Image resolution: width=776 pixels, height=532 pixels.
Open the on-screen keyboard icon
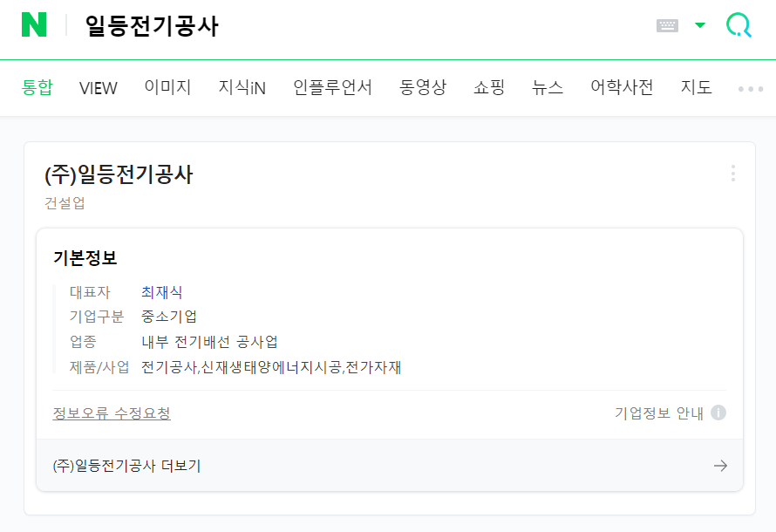667,25
